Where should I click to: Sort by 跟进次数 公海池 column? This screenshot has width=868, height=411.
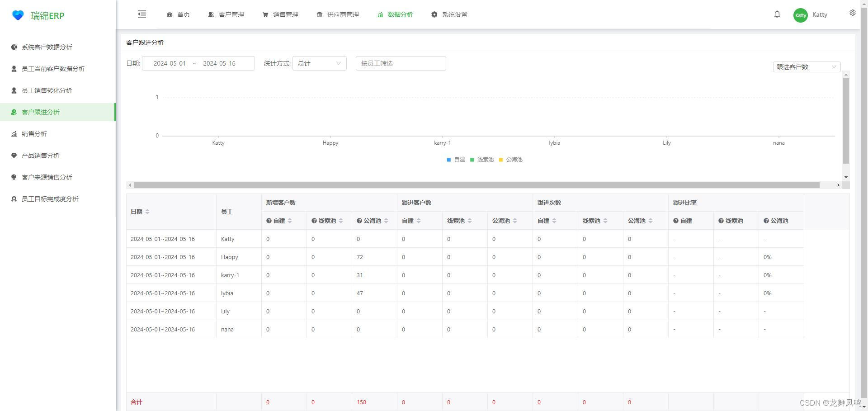(651, 221)
